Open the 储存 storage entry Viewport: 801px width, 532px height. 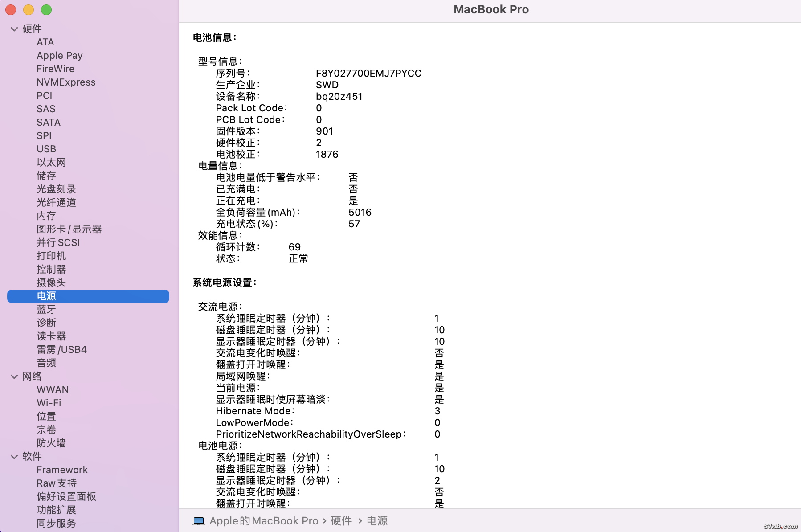[x=46, y=176]
